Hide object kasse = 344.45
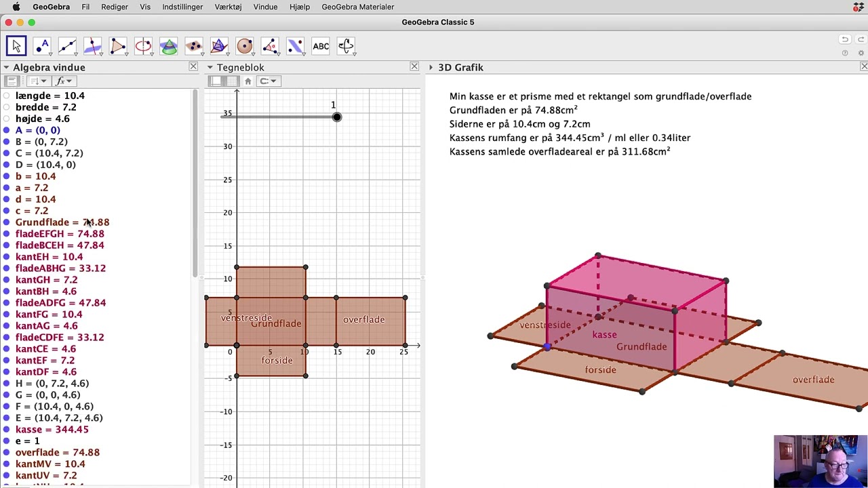The width and height of the screenshot is (868, 488). coord(7,430)
